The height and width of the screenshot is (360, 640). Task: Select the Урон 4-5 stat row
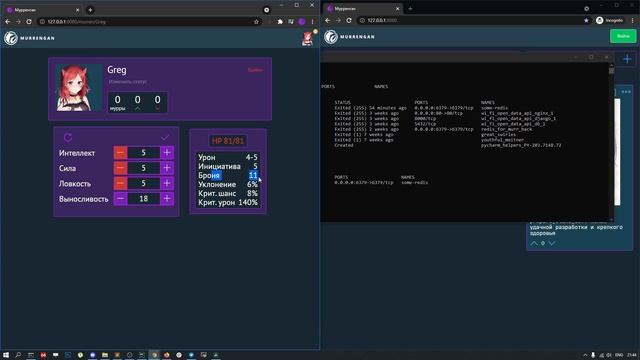pyautogui.click(x=228, y=157)
